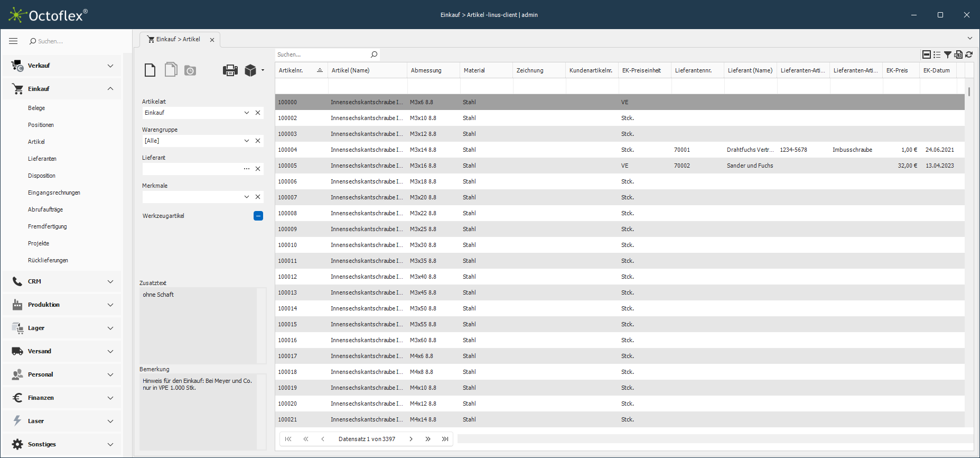This screenshot has height=458, width=980.
Task: Export the table via the XLS icon
Action: tap(958, 54)
